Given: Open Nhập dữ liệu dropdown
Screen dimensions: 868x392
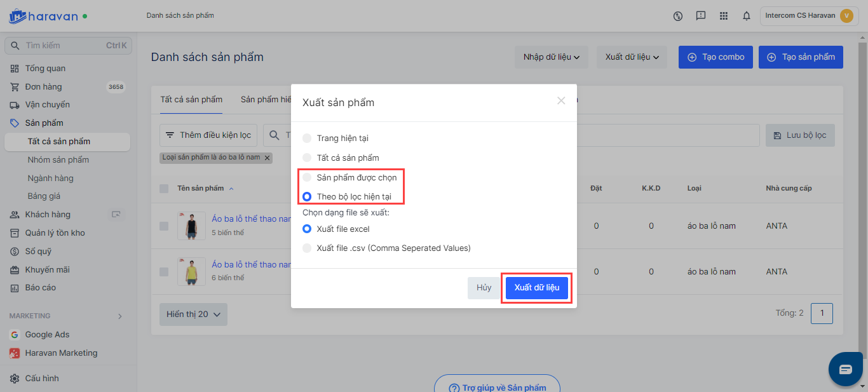Looking at the screenshot, I should 552,57.
